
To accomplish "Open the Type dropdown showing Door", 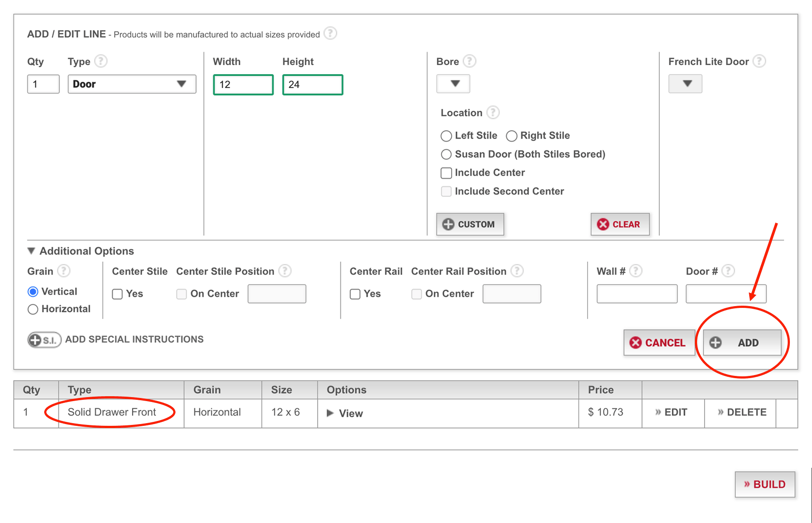I will 132,84.
